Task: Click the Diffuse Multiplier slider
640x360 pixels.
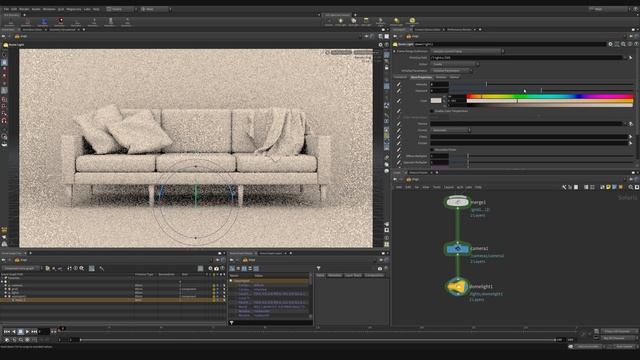Action: [x=541, y=156]
